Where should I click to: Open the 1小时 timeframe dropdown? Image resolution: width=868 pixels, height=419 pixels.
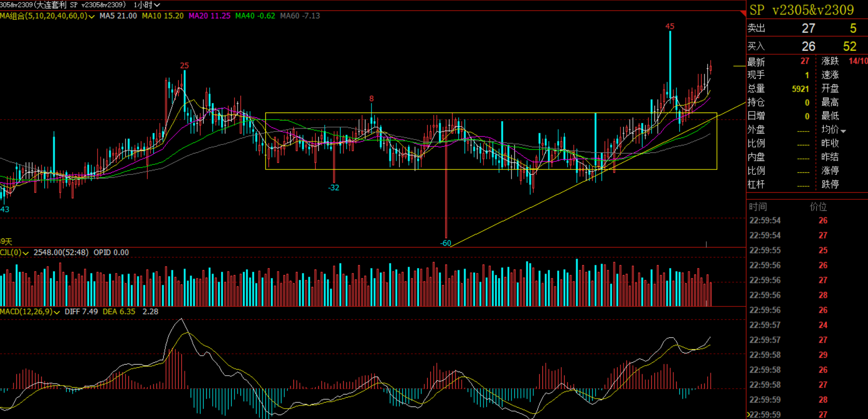coord(146,5)
